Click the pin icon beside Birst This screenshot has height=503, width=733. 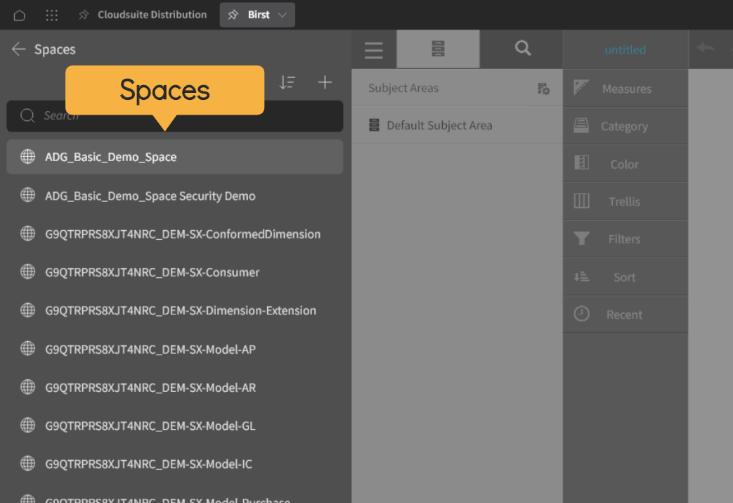[x=233, y=15]
